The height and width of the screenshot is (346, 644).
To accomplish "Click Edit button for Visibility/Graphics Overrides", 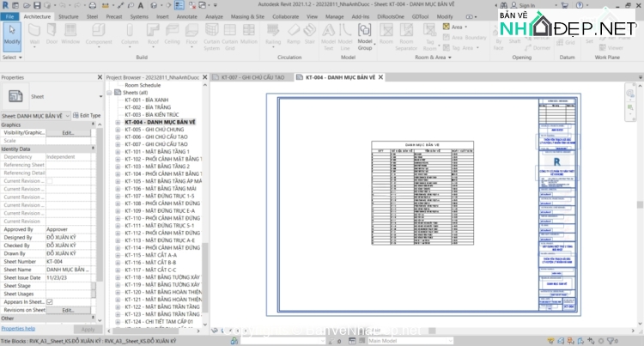I will [x=68, y=133].
